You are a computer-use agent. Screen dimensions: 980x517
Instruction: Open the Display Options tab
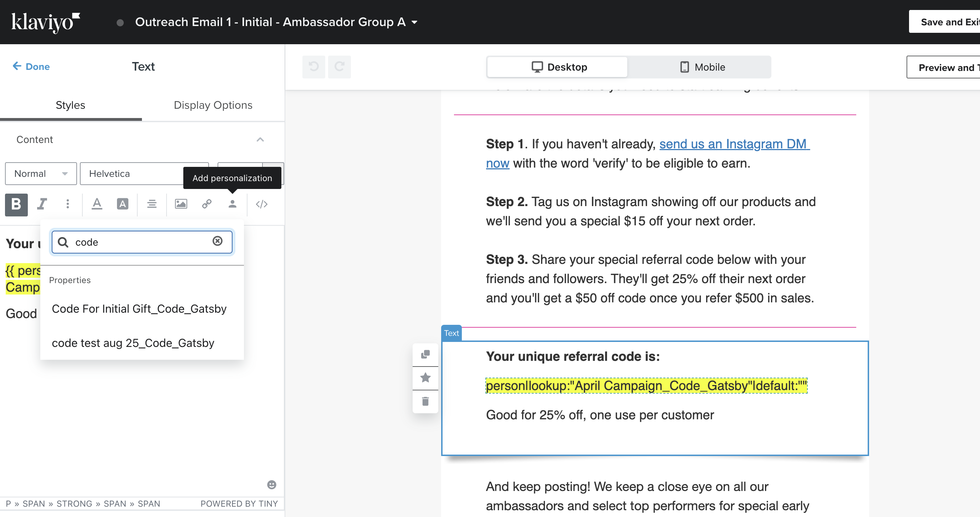click(213, 105)
